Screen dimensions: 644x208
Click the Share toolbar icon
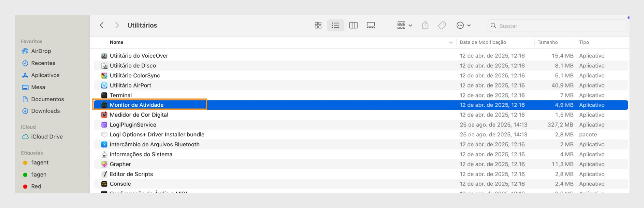[x=425, y=25]
